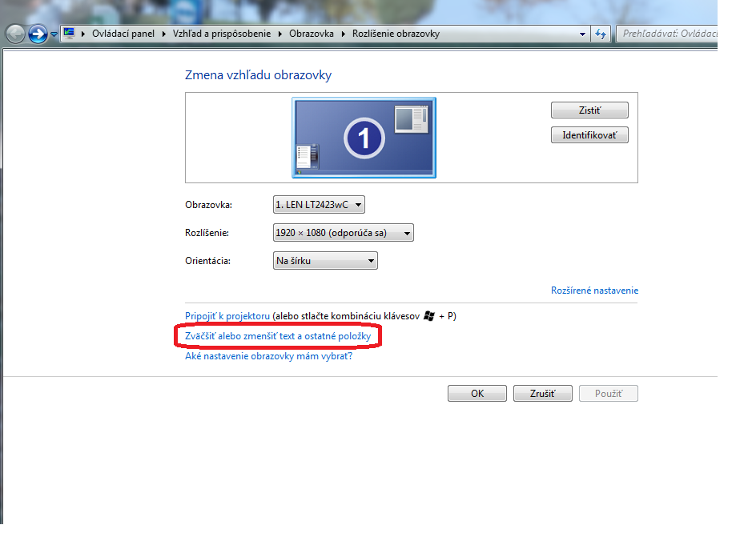Image resolution: width=756 pixels, height=537 pixels.
Task: Click the Rozlíšenie: label
Action: (207, 233)
